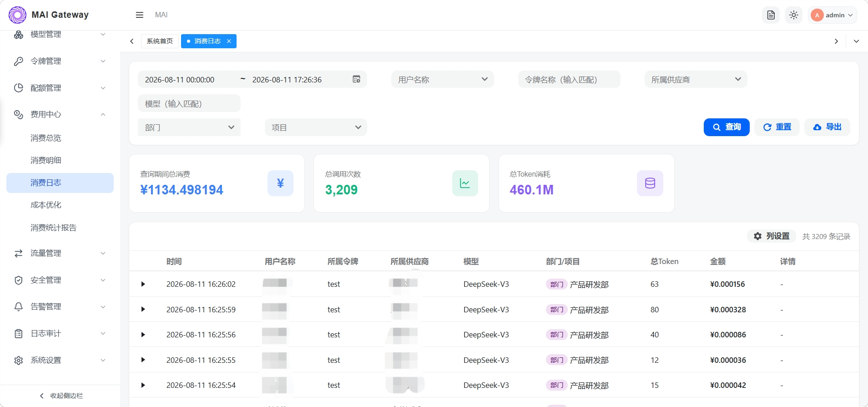Expand the 16:25:55 log row
Viewport: 868px width, 407px height.
[143, 360]
